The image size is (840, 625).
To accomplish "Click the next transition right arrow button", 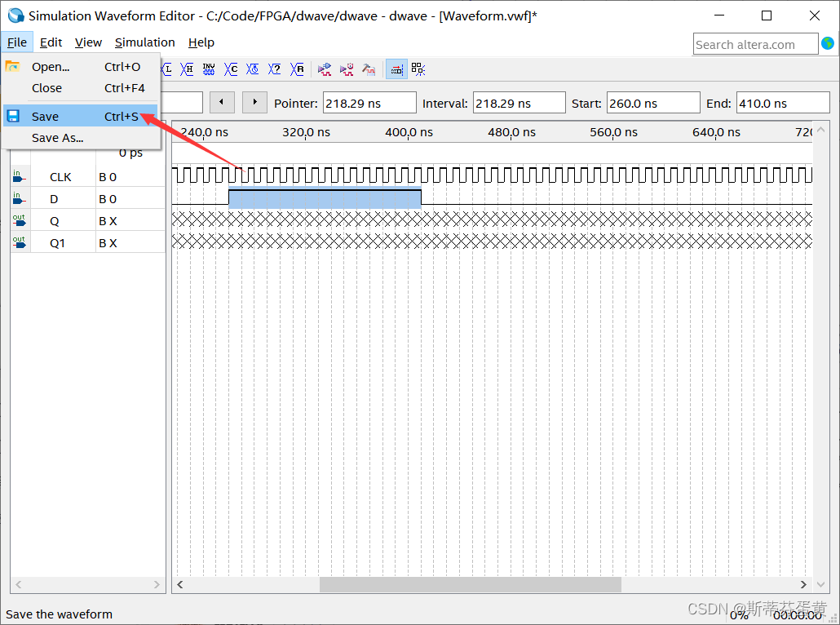I will tap(254, 102).
